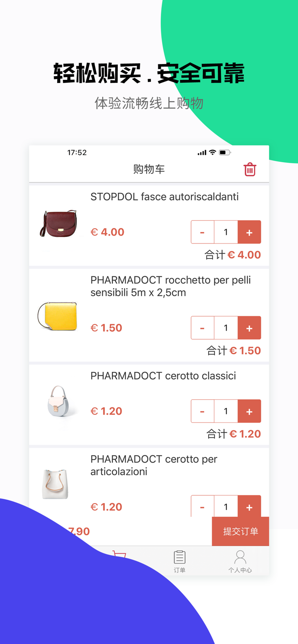Reduce quantity of PHARMADOCT rocchetto item
The image size is (298, 644).
202,328
